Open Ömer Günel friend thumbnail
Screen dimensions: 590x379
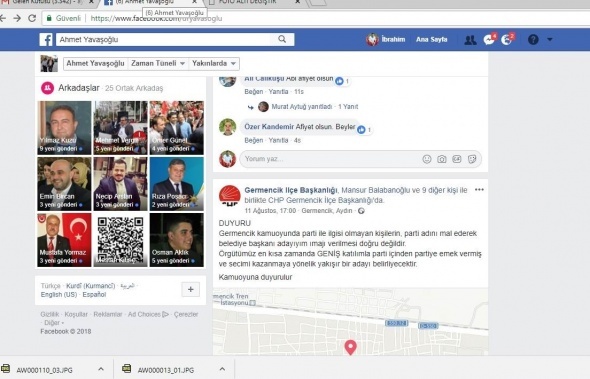click(x=176, y=128)
